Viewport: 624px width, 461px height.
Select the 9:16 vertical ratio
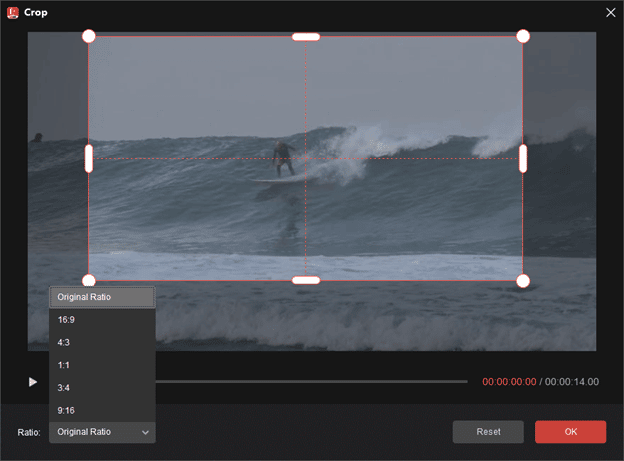[x=102, y=410]
